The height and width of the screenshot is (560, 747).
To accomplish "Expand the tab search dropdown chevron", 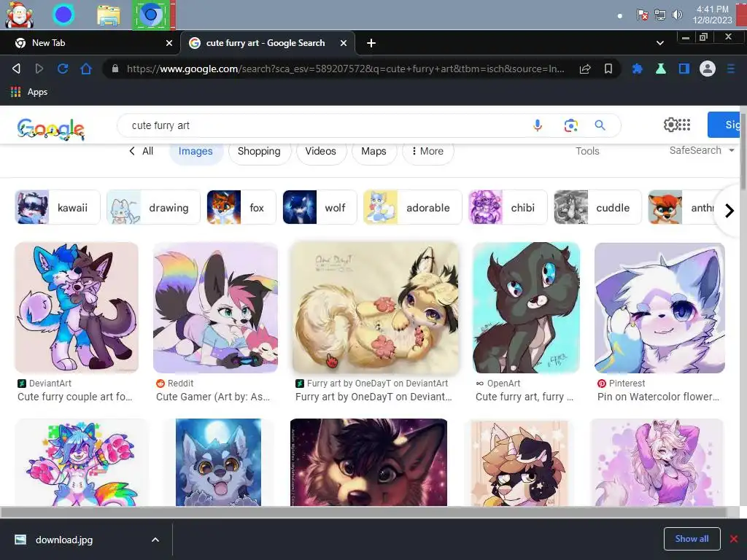I will [x=659, y=43].
